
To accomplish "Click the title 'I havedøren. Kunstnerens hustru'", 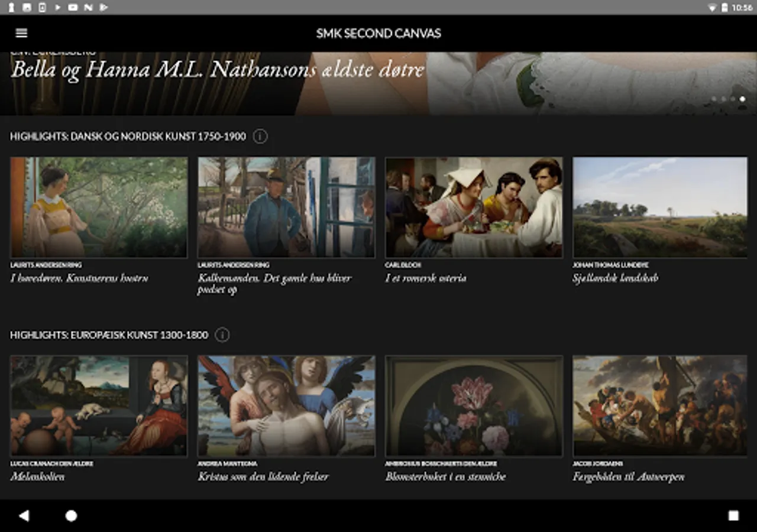I will pos(79,278).
